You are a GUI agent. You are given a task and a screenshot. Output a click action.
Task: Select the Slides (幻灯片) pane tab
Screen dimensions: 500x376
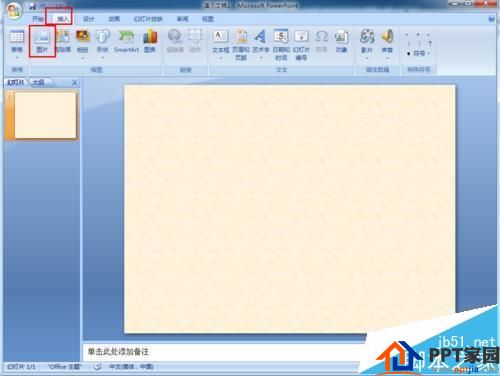[15, 82]
